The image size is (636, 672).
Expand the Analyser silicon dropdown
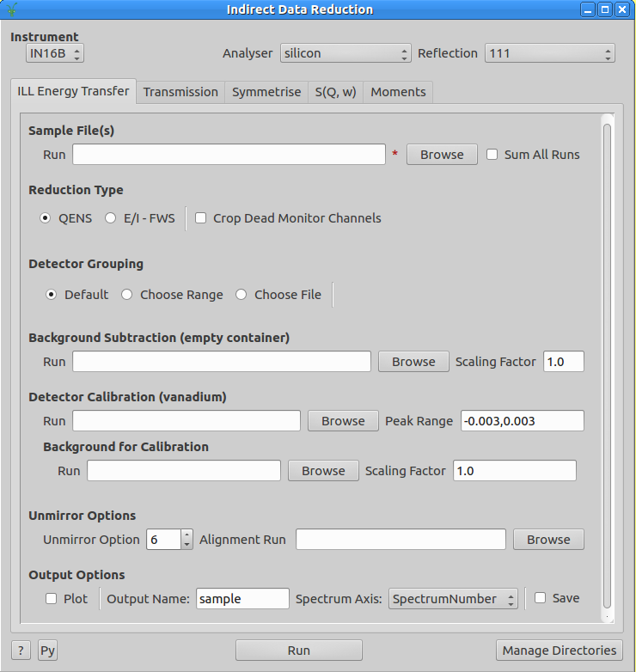coord(346,53)
